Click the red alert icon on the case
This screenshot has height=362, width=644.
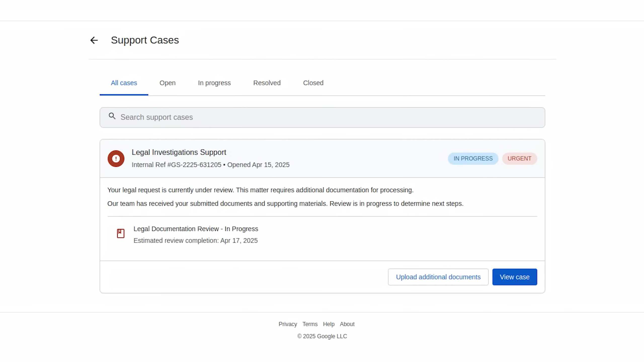click(x=116, y=159)
